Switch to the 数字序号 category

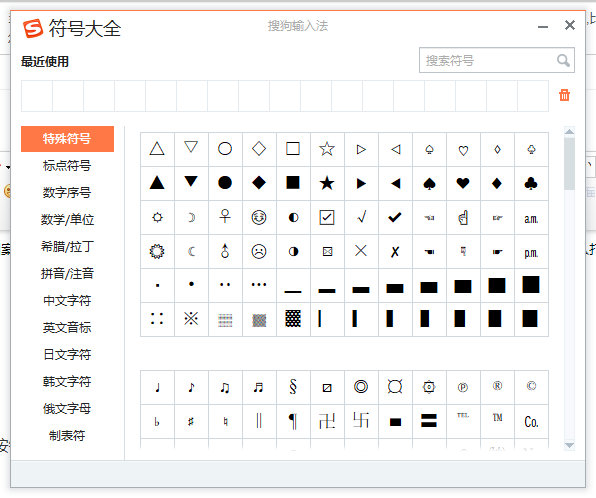pyautogui.click(x=67, y=193)
